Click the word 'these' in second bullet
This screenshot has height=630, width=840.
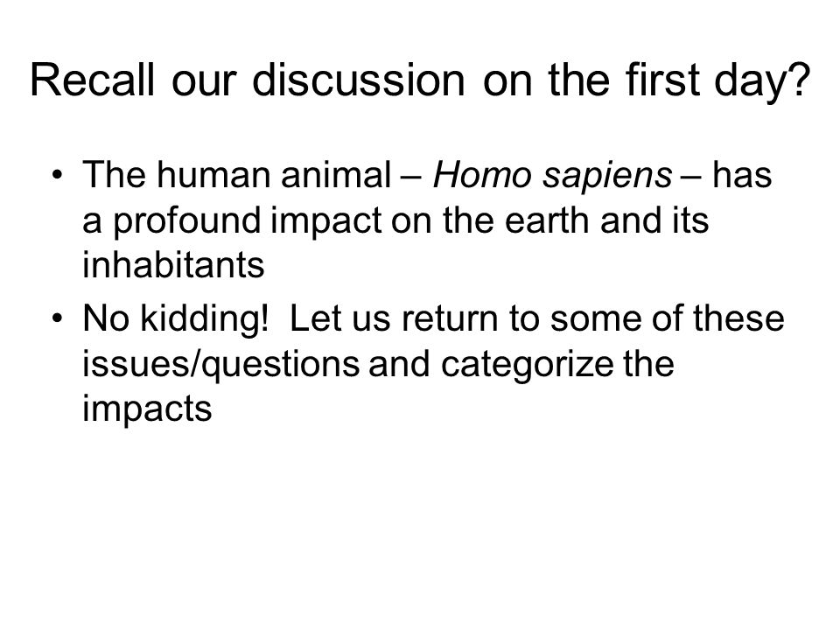point(738,318)
